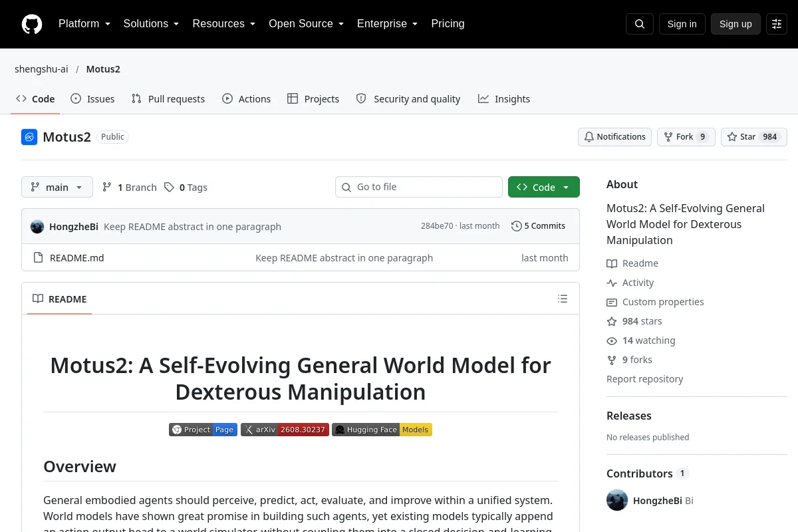Expand the Solutions menu
This screenshot has width=798, height=532.
[x=152, y=24]
